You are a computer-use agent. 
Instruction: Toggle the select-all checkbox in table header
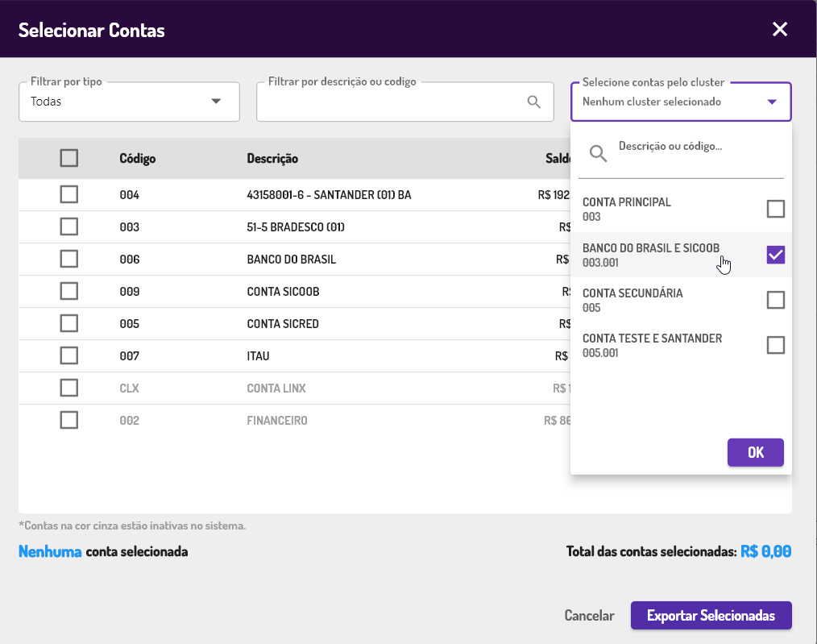point(69,158)
